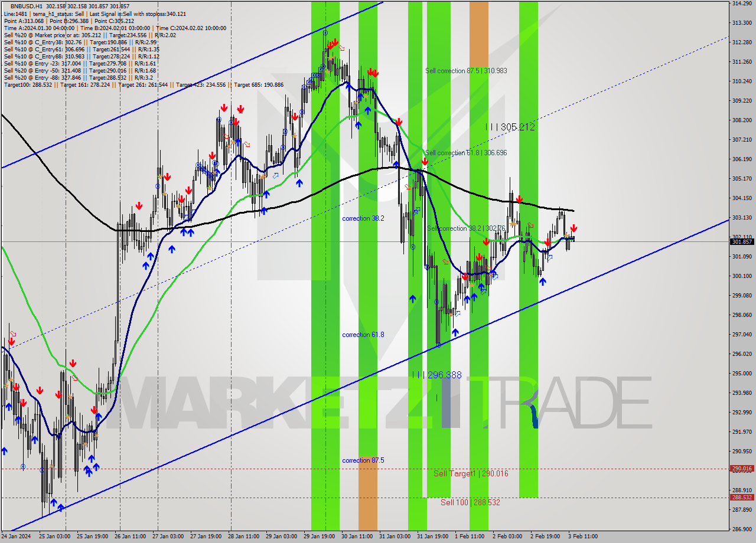Click the '30 Jan 11:00' time axis label
Screen dimensions: 756x543
pyautogui.click(x=356, y=537)
